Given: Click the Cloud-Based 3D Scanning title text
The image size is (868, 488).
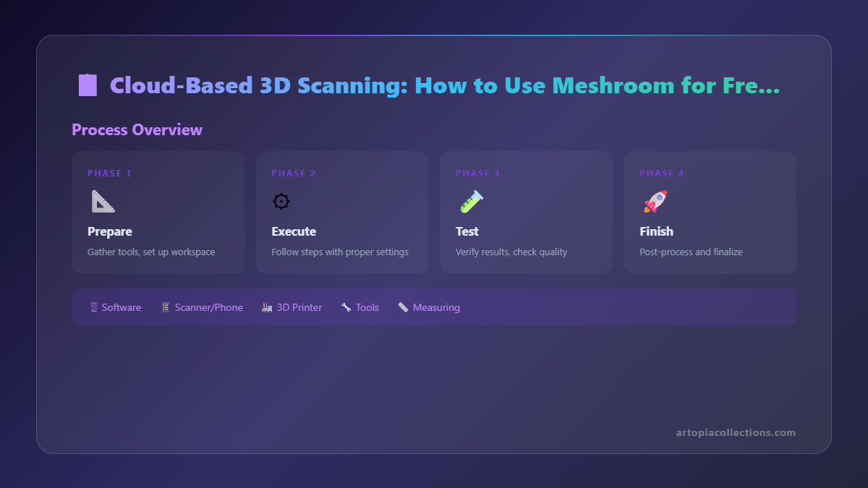Looking at the screenshot, I should 445,85.
